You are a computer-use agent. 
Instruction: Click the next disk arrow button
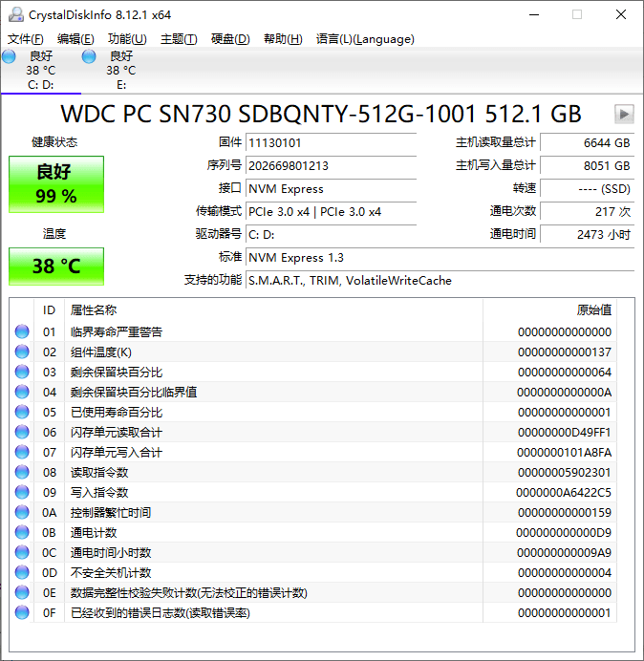(624, 115)
